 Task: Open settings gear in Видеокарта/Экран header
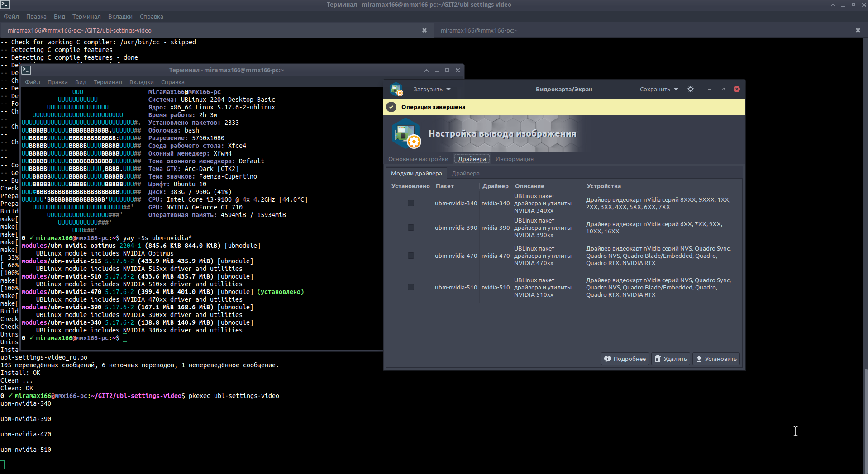690,89
